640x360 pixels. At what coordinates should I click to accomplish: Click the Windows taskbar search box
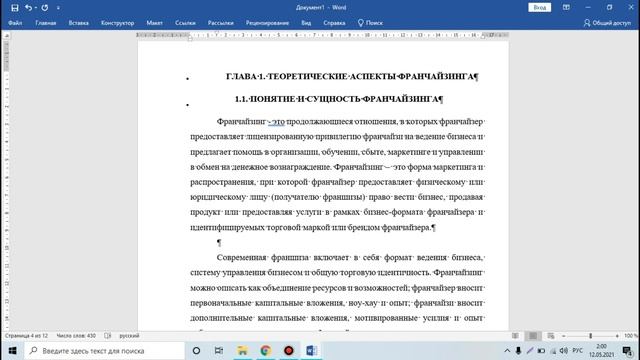pos(104,351)
